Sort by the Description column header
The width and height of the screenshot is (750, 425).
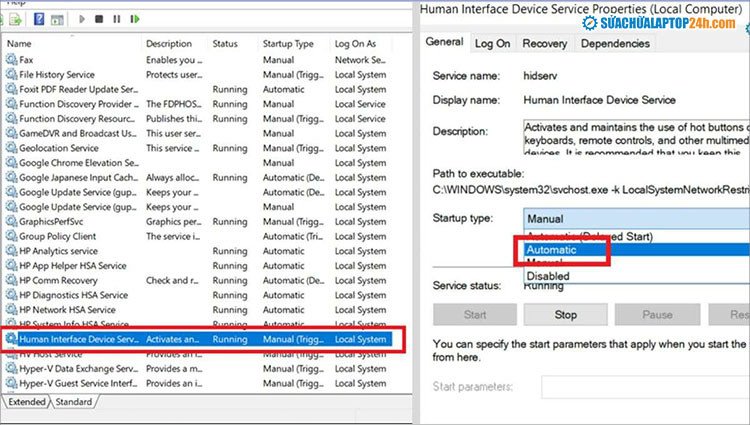coord(169,44)
